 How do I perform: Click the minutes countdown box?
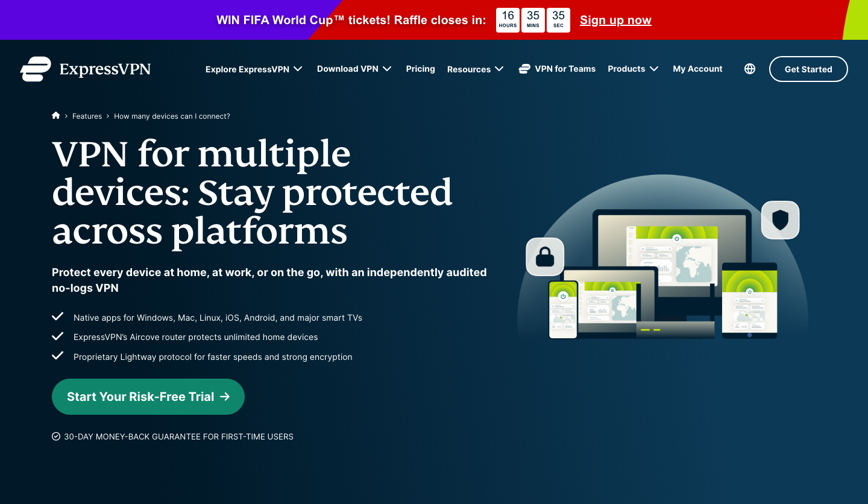coord(533,20)
